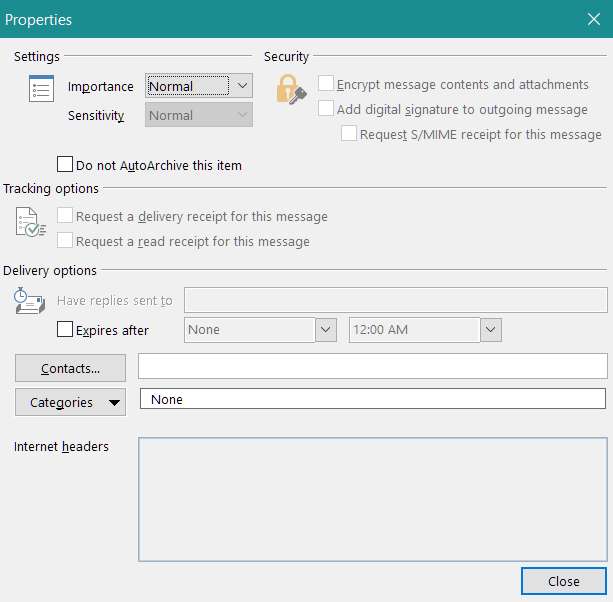Click the Settings list icon
Image resolution: width=613 pixels, height=602 pixels.
point(41,89)
